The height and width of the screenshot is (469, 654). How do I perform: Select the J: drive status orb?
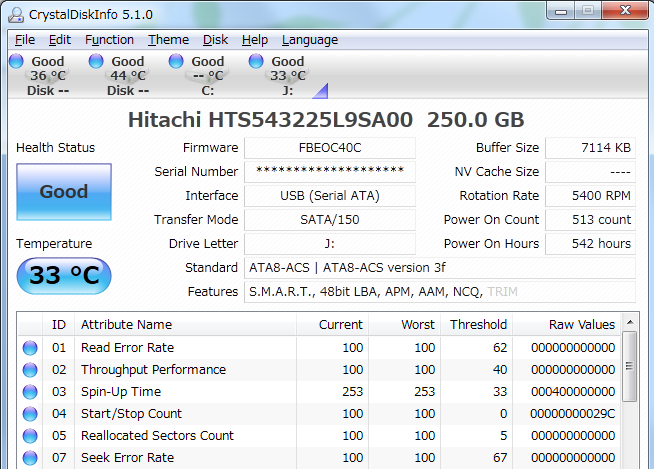(256, 61)
